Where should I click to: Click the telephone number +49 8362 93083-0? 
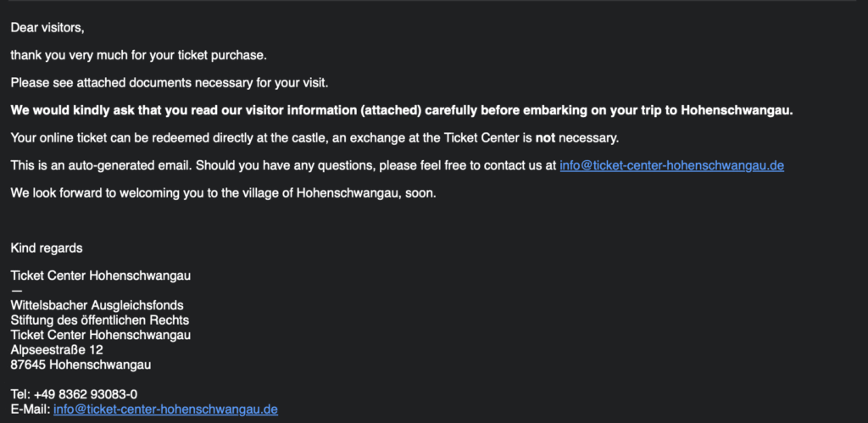[x=86, y=395]
